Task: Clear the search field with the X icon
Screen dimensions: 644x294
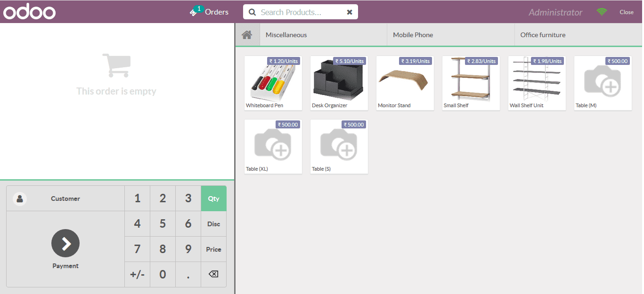Action: [x=350, y=12]
